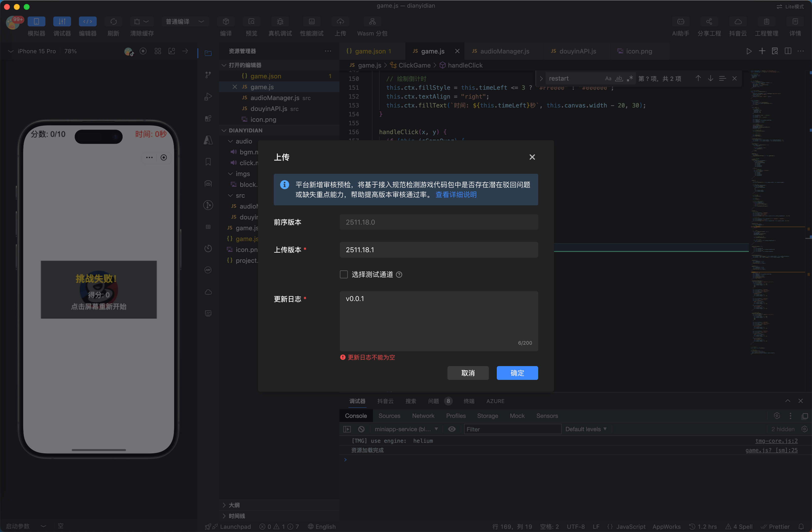Open the Default levels dropdown

(x=586, y=429)
